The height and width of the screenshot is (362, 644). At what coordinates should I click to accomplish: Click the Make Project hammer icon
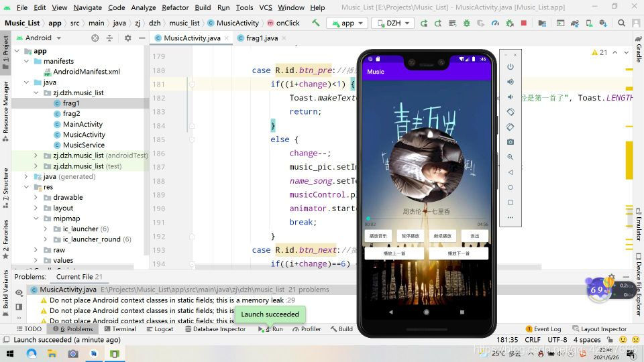coord(316,23)
